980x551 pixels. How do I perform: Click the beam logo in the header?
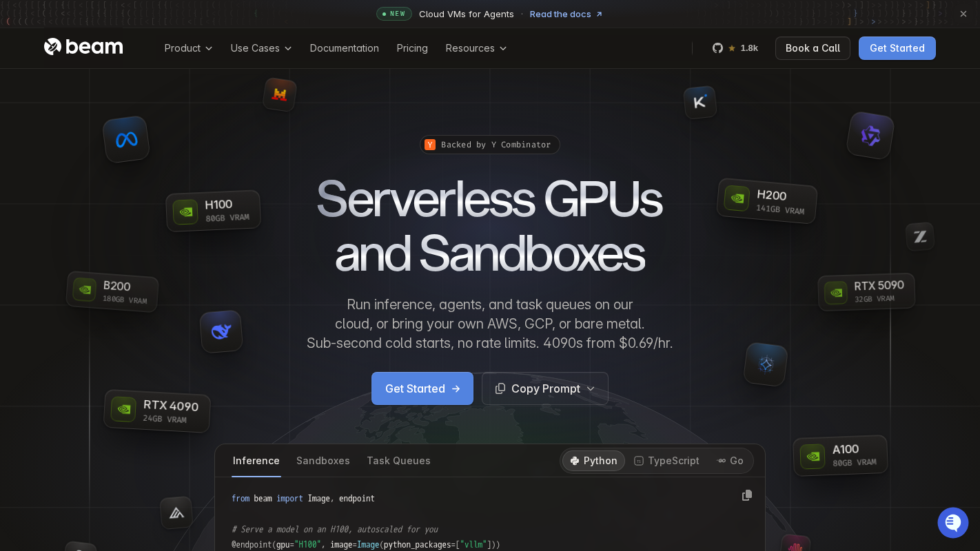click(x=83, y=48)
